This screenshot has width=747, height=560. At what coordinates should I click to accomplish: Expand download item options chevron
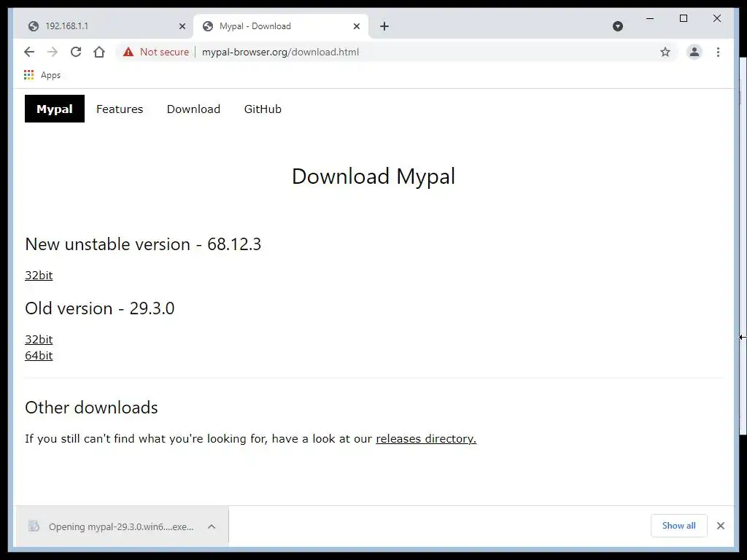(x=212, y=526)
